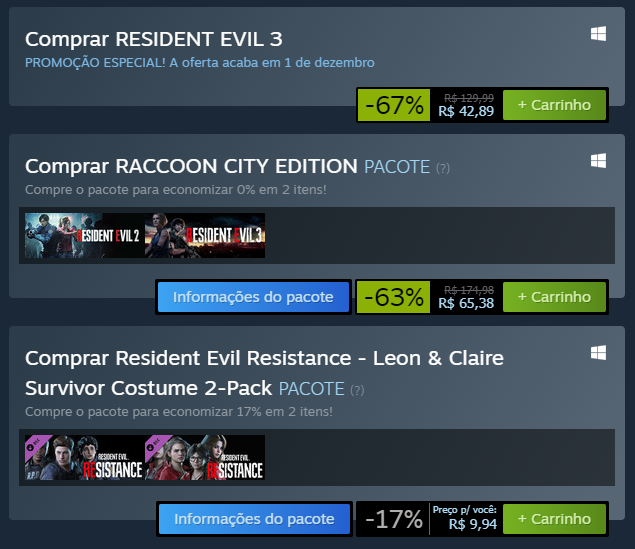Image resolution: width=635 pixels, height=549 pixels.
Task: Open the Resident Evil 3 thumbnail
Action: 205,235
